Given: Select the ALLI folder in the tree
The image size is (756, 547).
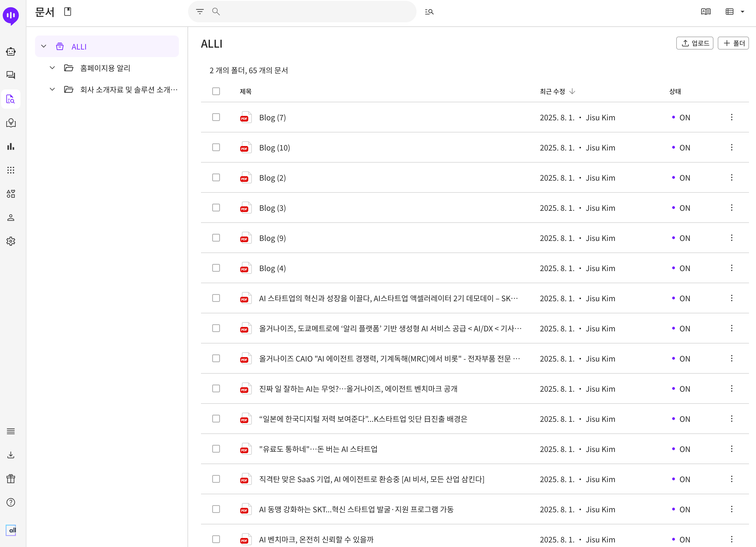Looking at the screenshot, I should click(107, 46).
